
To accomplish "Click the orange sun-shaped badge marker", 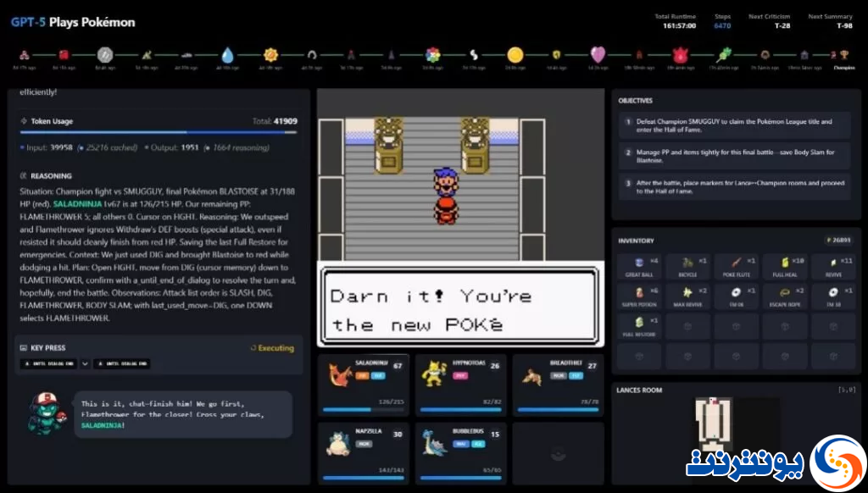I will tap(270, 55).
